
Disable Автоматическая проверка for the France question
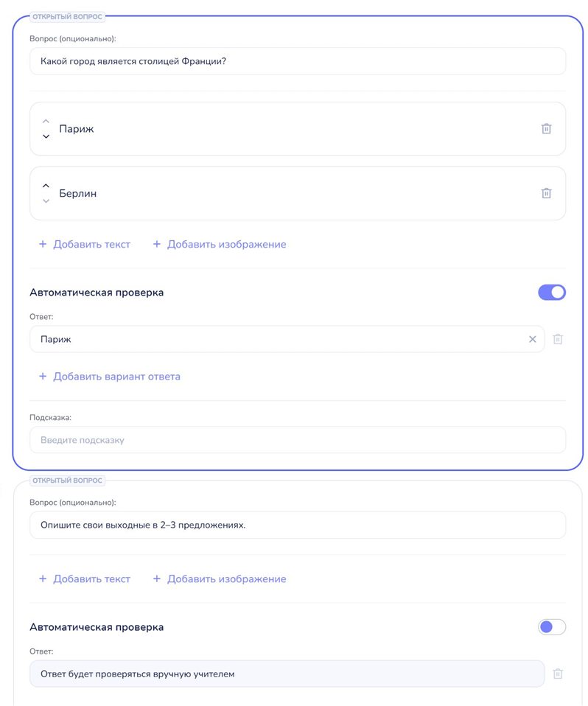point(552,293)
